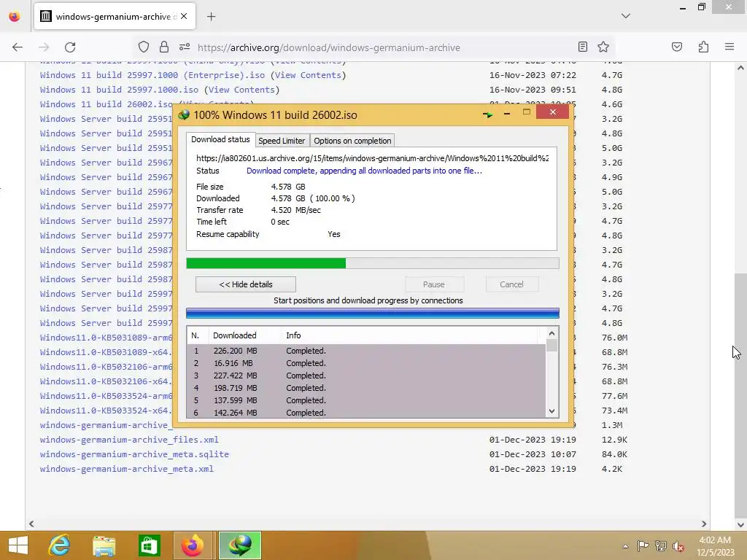Click connections list scroll up arrow
The image size is (747, 560).
point(551,333)
